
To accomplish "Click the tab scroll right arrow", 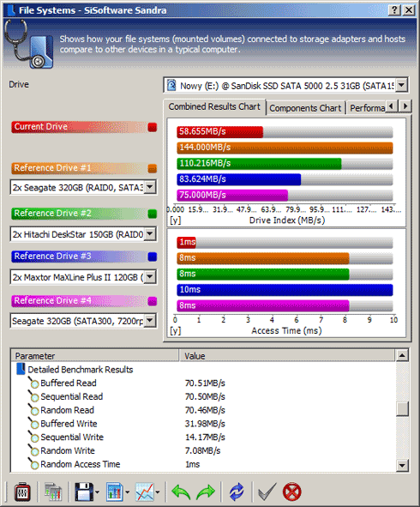I will point(405,106).
